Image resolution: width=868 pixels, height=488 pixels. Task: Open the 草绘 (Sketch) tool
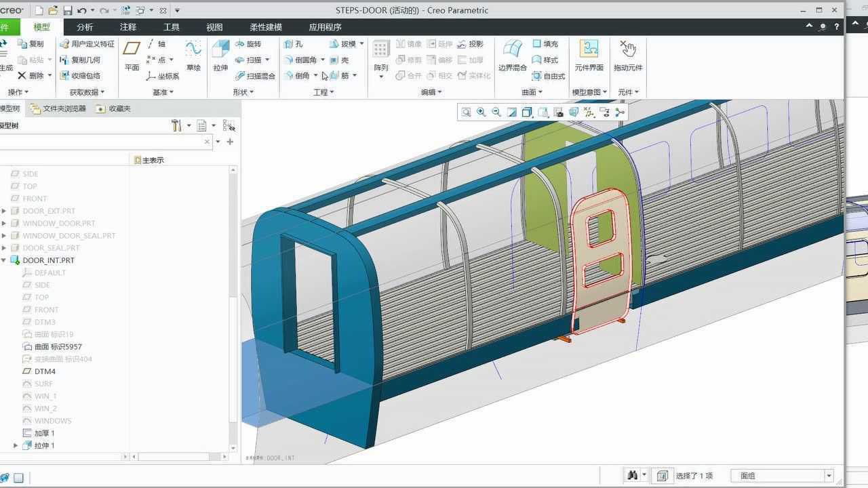pyautogui.click(x=193, y=56)
